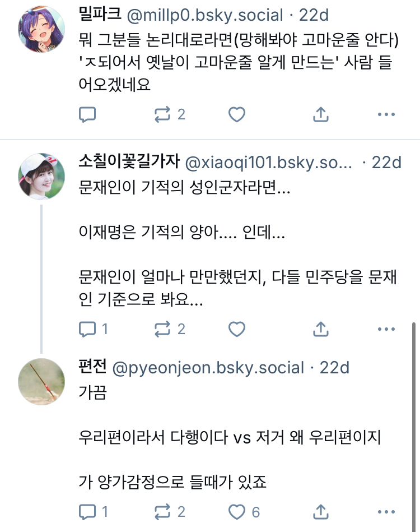Like 소칠이꽃길가자's post
Screen dimensions: 420x532
[237, 329]
